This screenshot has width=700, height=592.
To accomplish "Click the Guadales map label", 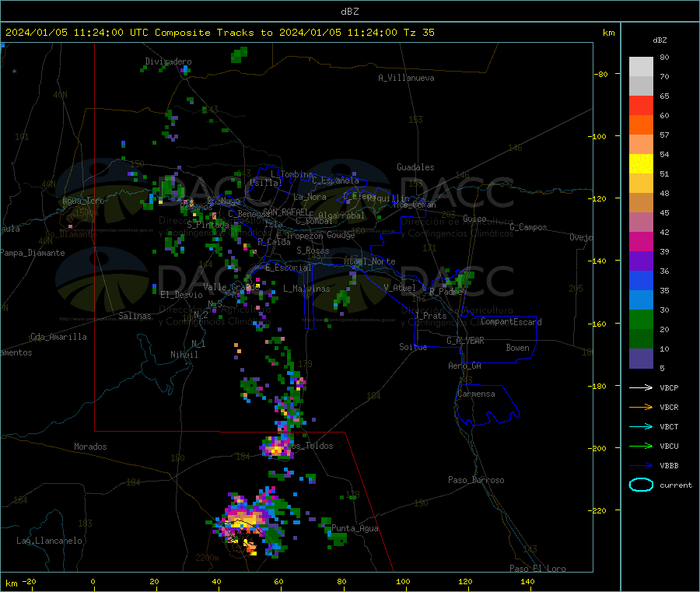I will point(415,167).
